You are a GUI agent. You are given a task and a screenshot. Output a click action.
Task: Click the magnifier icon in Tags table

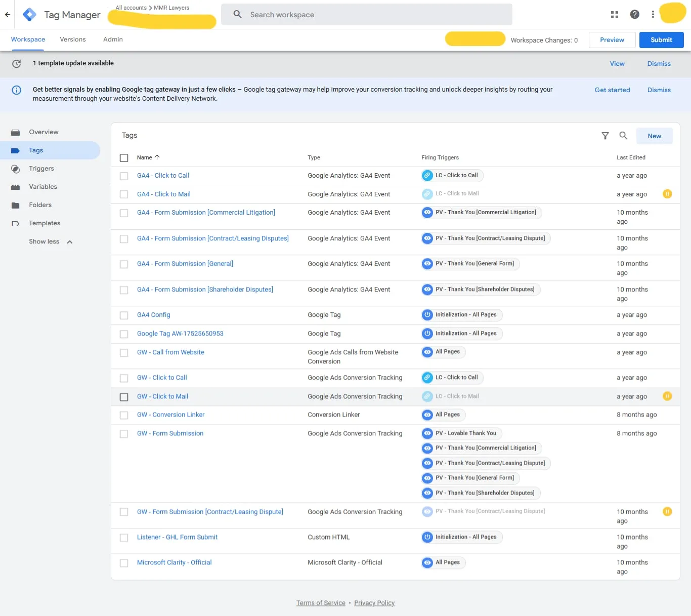(x=624, y=136)
